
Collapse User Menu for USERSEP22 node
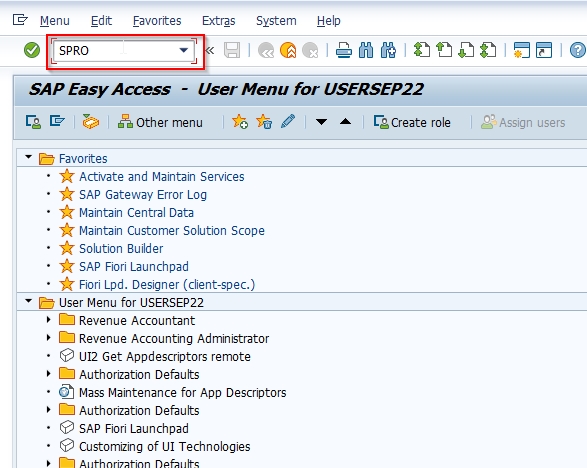28,301
